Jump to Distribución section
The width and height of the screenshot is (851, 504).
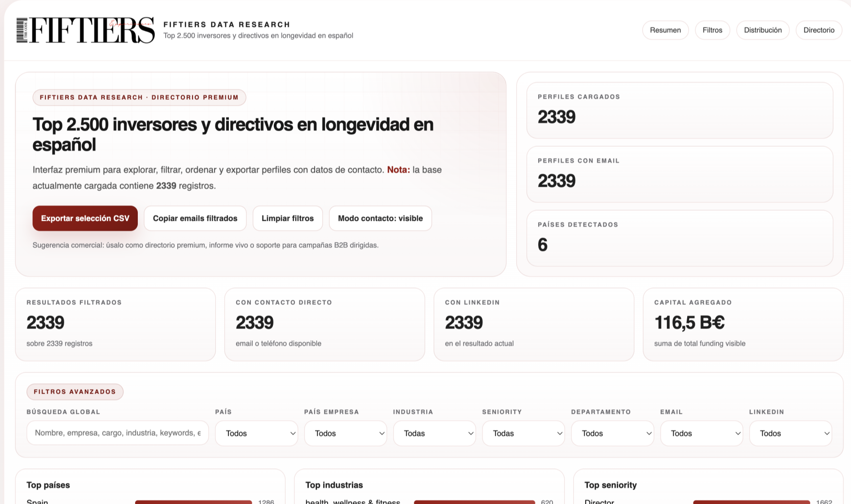pos(763,30)
